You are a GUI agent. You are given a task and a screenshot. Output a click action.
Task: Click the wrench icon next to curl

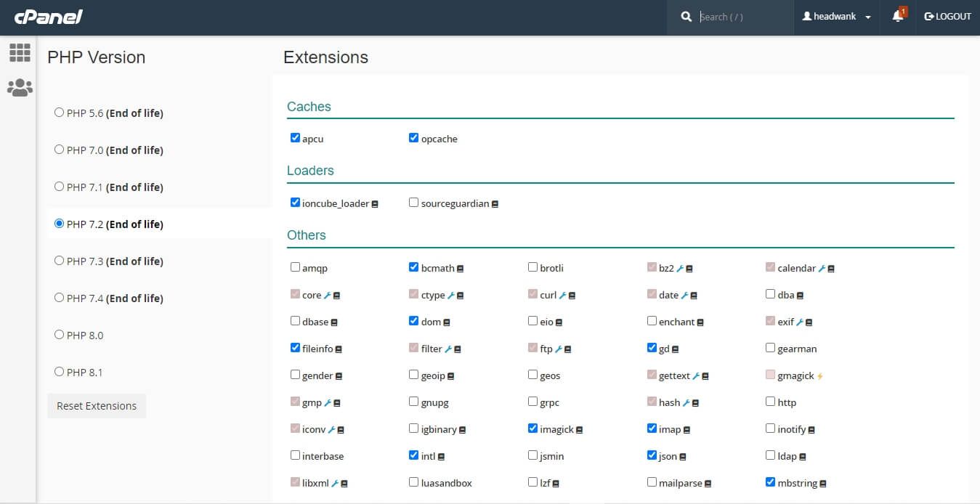point(562,296)
